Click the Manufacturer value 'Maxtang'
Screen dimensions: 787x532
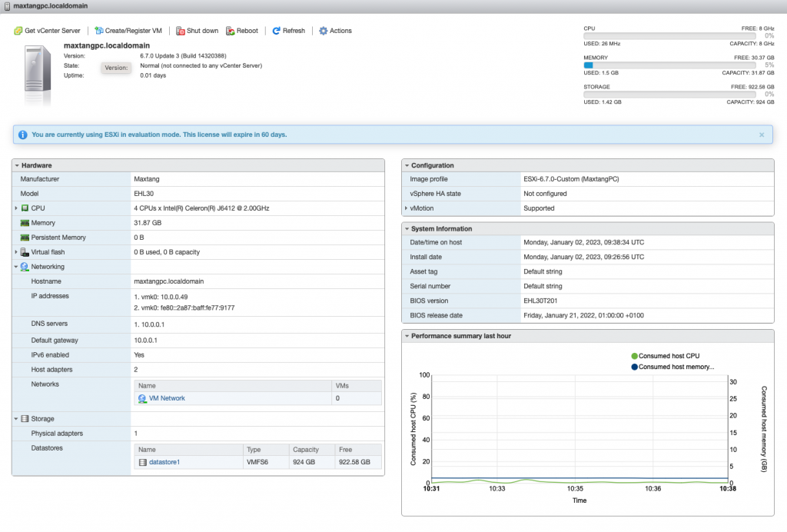click(x=147, y=179)
